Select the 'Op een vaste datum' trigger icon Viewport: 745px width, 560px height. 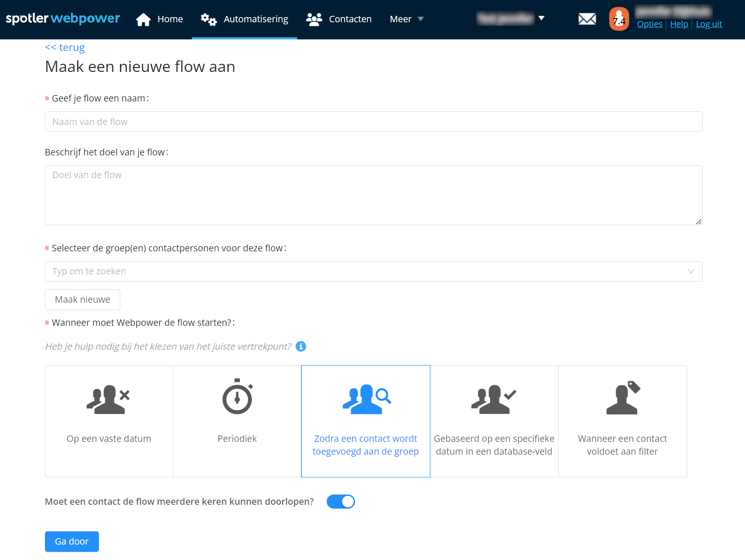click(x=109, y=399)
